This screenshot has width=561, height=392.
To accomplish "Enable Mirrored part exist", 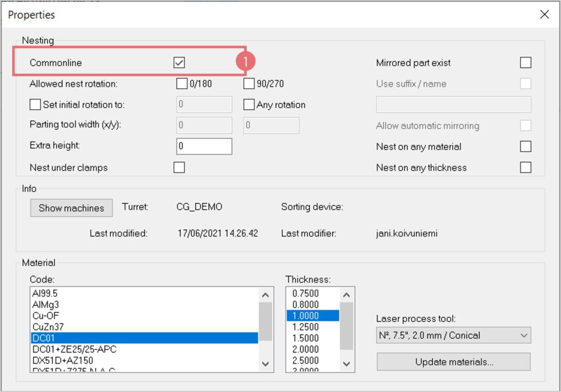I will (x=525, y=63).
